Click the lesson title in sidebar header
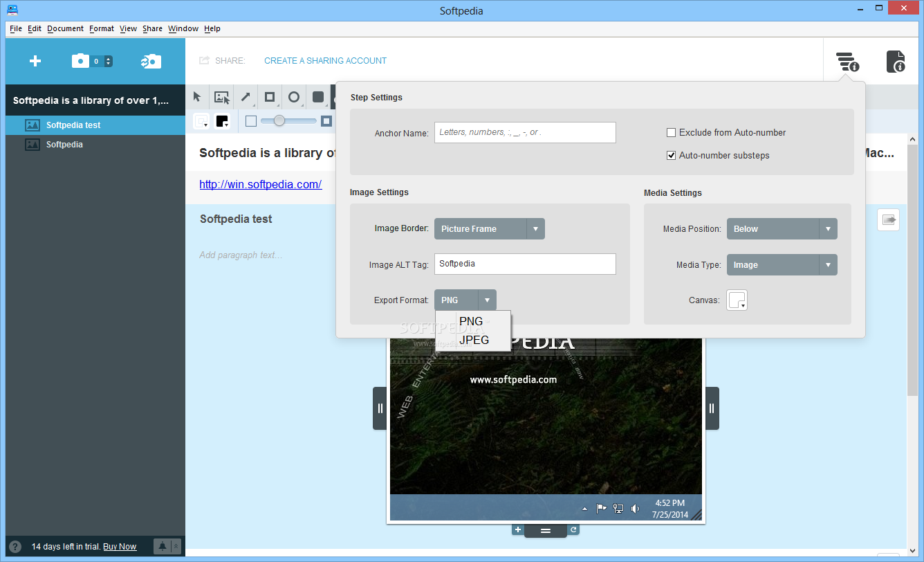 click(91, 100)
